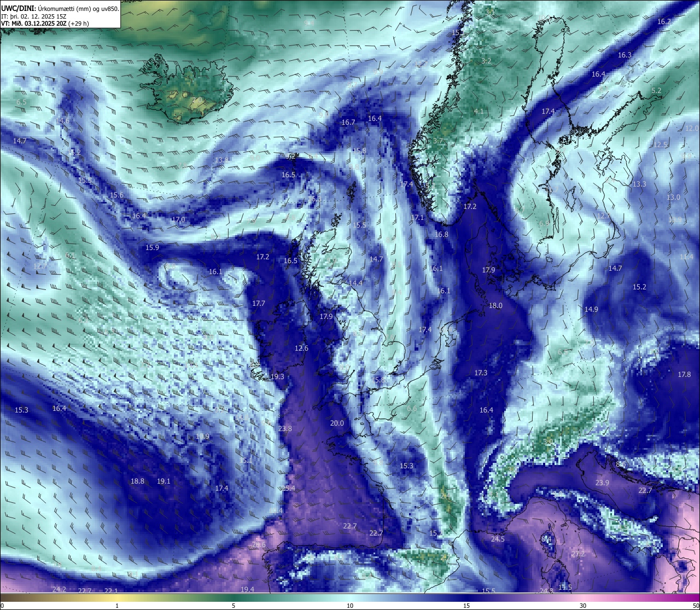This screenshot has width=700, height=610.
Task: Click the valid time line 'VT: Mið. 03.12.2025 20Z (+29 h)'
Action: tap(45, 24)
